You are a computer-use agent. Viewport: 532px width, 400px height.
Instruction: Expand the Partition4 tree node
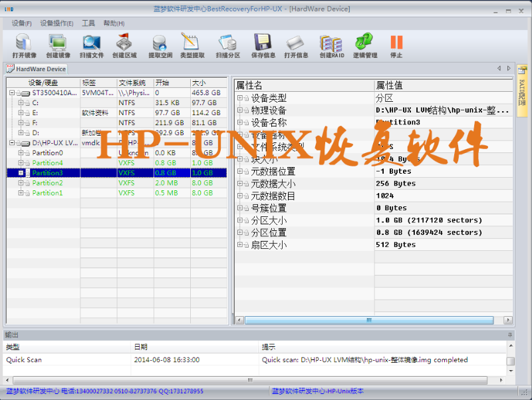(x=21, y=163)
